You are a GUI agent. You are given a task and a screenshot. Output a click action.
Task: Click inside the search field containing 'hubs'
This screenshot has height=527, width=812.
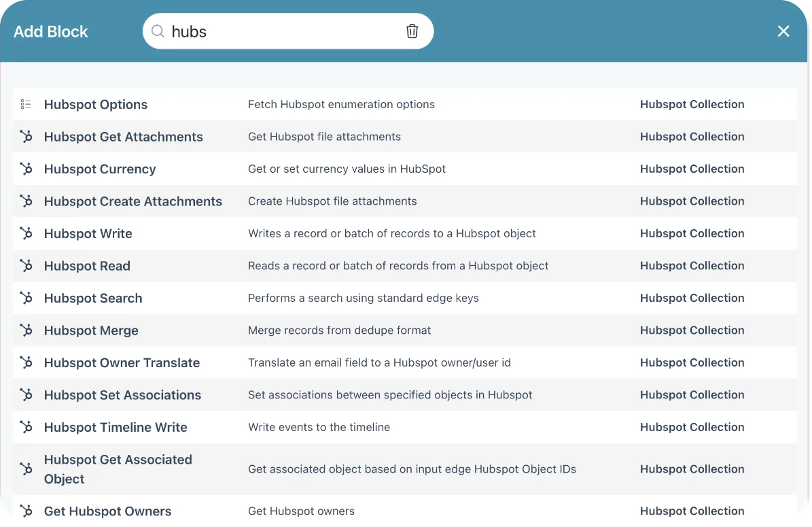pyautogui.click(x=285, y=31)
